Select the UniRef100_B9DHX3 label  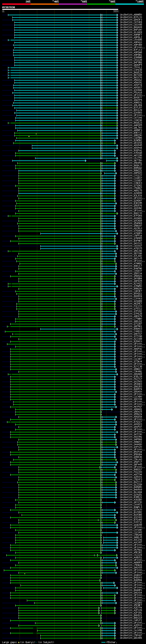(131, 329)
